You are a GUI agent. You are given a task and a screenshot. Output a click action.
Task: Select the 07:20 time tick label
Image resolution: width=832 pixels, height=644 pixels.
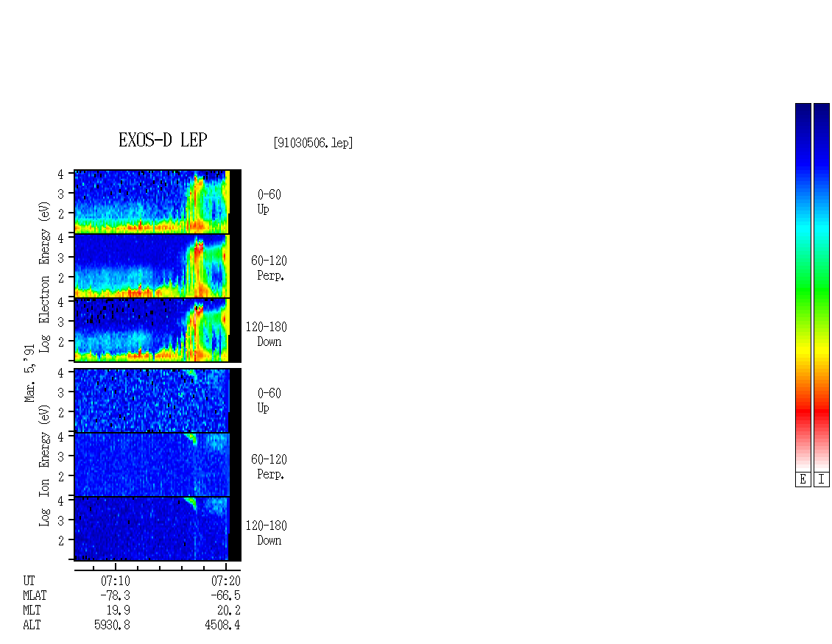(x=226, y=581)
